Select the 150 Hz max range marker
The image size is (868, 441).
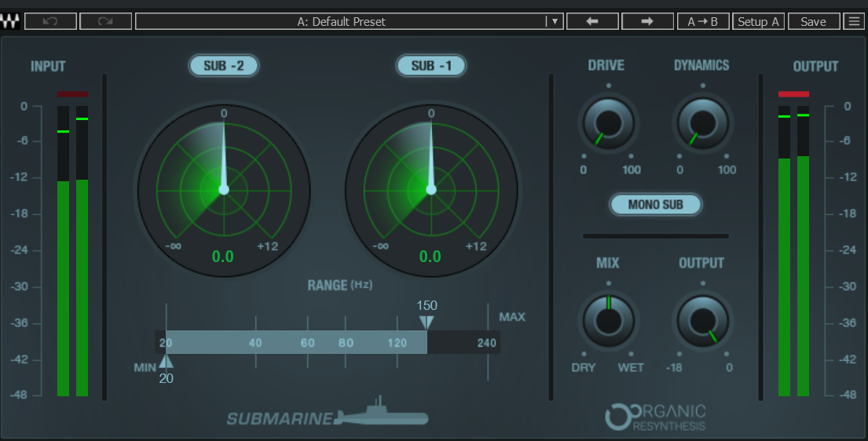(427, 322)
